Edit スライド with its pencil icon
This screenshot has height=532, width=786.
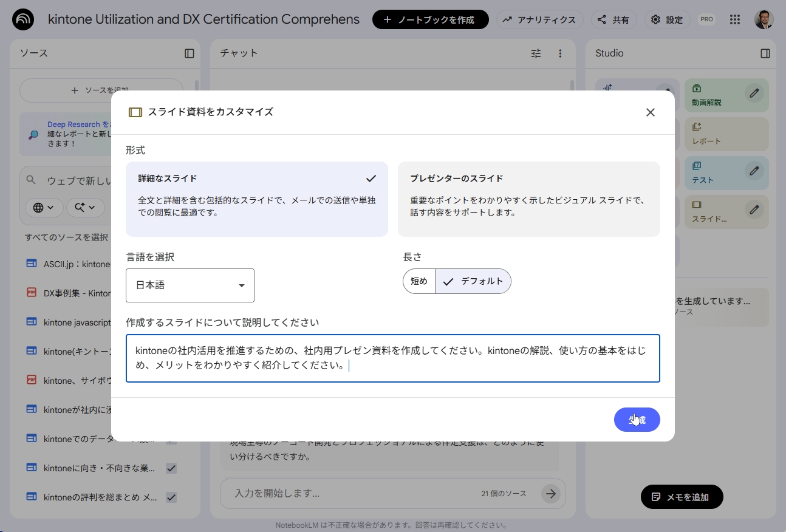(x=754, y=210)
